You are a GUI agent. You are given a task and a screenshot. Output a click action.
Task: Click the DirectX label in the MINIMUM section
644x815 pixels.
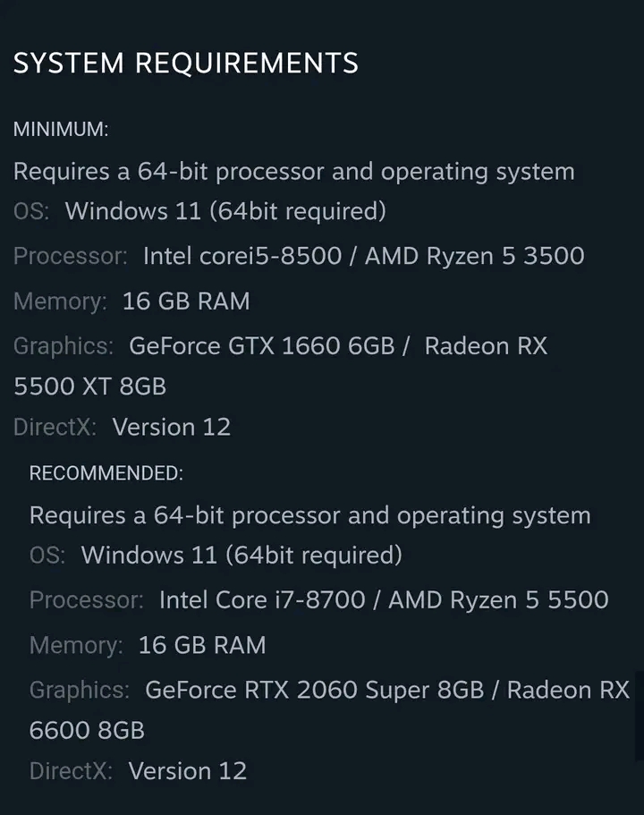click(55, 428)
